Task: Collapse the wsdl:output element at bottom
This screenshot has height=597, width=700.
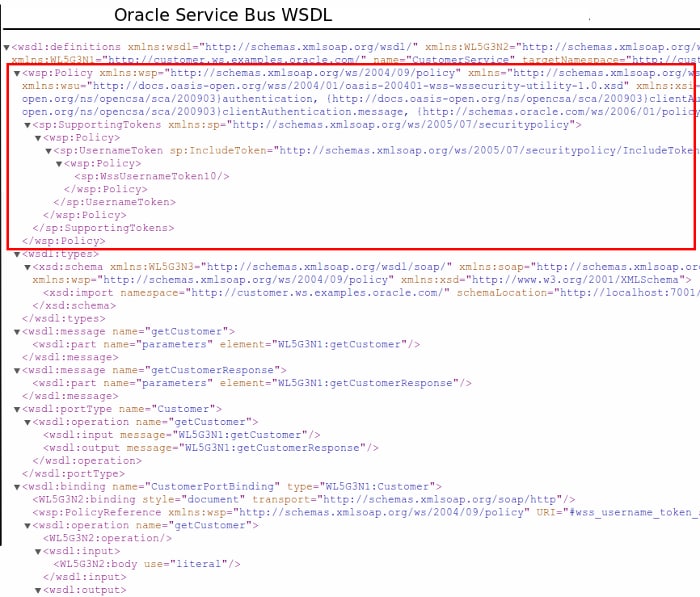Action: click(x=38, y=591)
